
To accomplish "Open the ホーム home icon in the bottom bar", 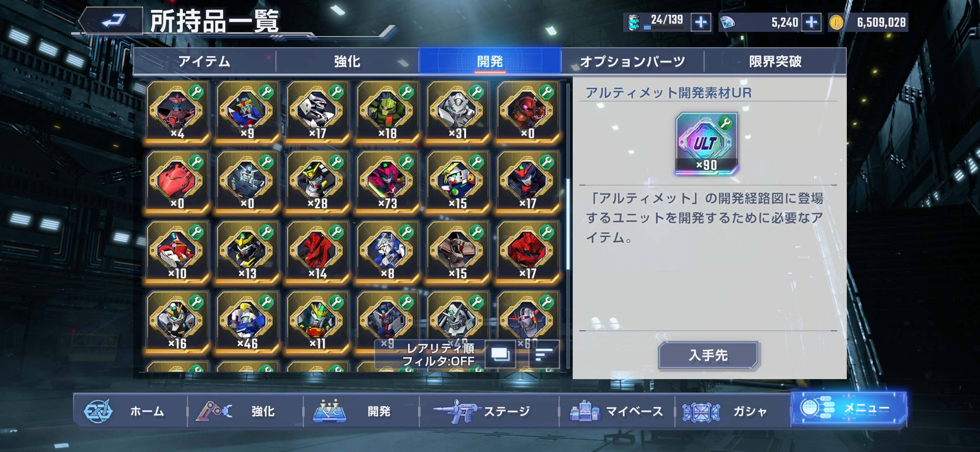I will (98, 411).
